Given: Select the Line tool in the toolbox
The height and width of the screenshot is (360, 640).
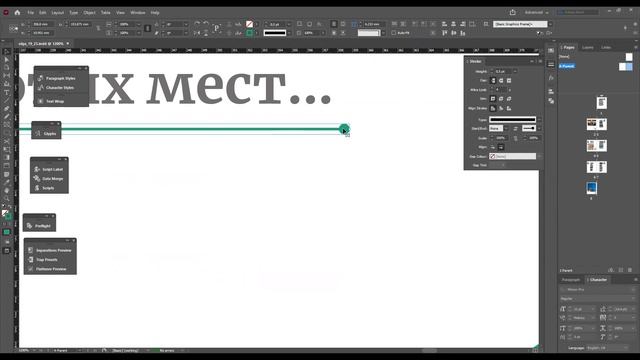Looking at the screenshot, I should click(x=7, y=100).
